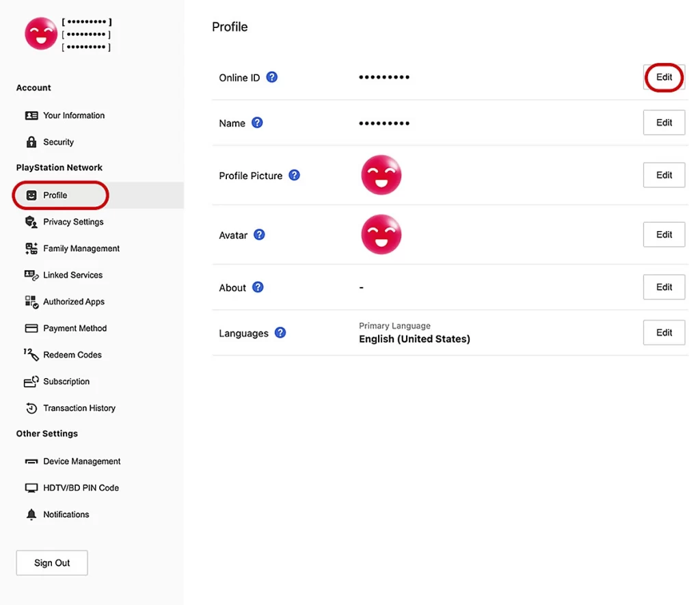Open the Languages help icon
Image resolution: width=700 pixels, height=605 pixels.
click(280, 333)
